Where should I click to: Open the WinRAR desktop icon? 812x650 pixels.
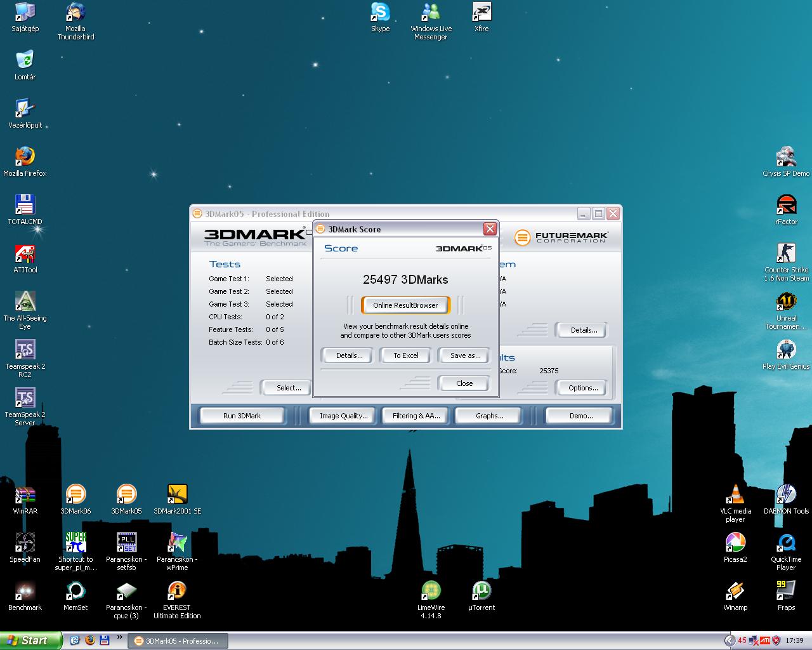pos(25,500)
